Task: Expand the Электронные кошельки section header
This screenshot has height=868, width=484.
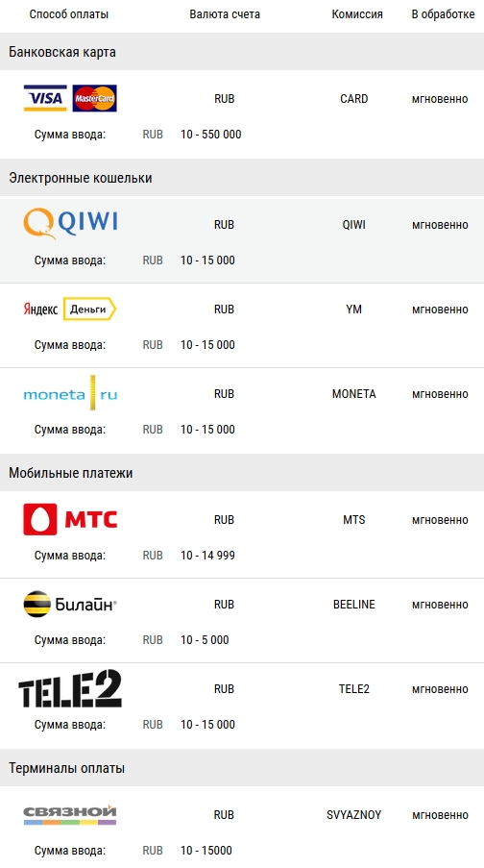Action: pyautogui.click(x=242, y=178)
